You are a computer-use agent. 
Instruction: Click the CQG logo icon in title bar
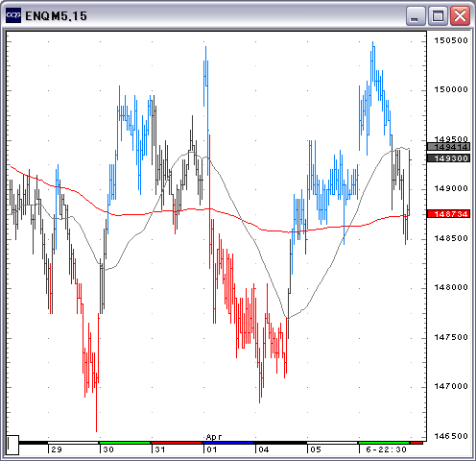point(13,15)
